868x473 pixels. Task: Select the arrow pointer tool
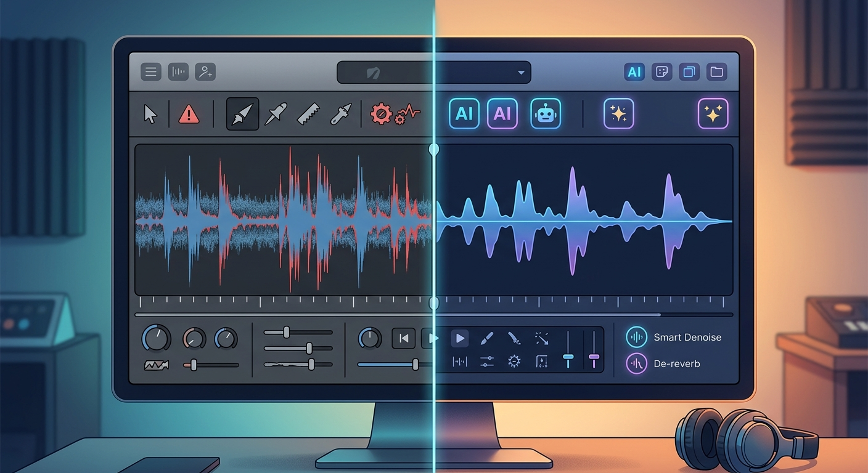tap(150, 114)
